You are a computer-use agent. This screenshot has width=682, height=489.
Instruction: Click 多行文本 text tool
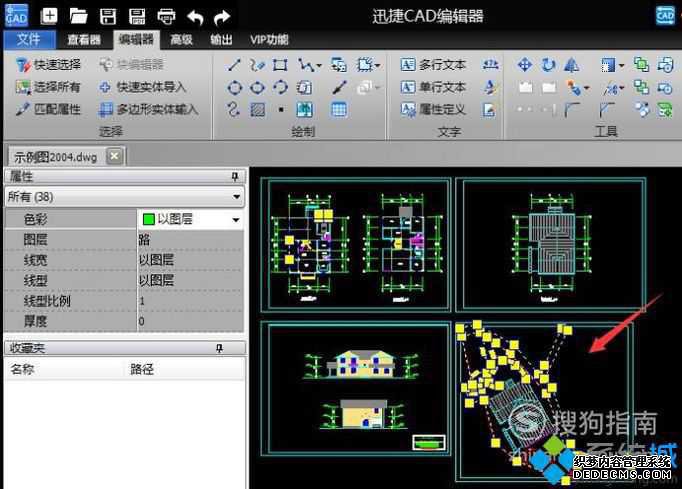pyautogui.click(x=433, y=65)
